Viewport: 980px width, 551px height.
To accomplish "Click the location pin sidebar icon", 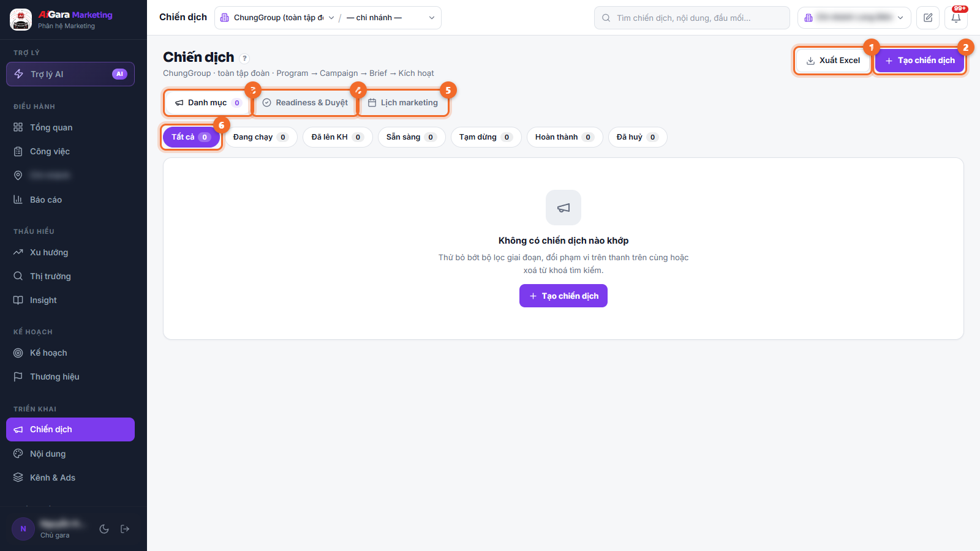I will pos(18,175).
